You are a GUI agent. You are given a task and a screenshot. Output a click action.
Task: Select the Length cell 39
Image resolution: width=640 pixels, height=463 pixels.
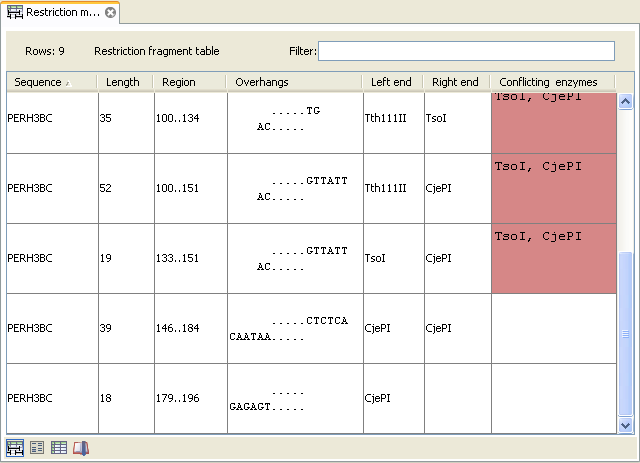126,328
